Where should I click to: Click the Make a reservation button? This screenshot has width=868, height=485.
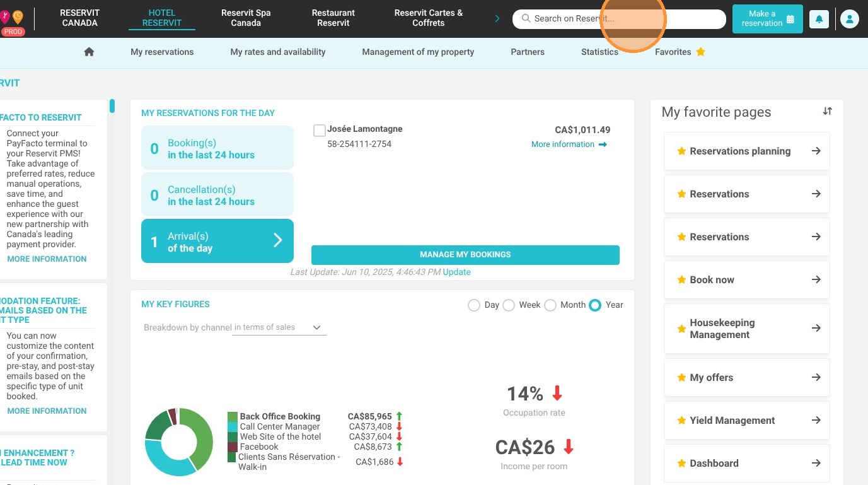(x=768, y=19)
